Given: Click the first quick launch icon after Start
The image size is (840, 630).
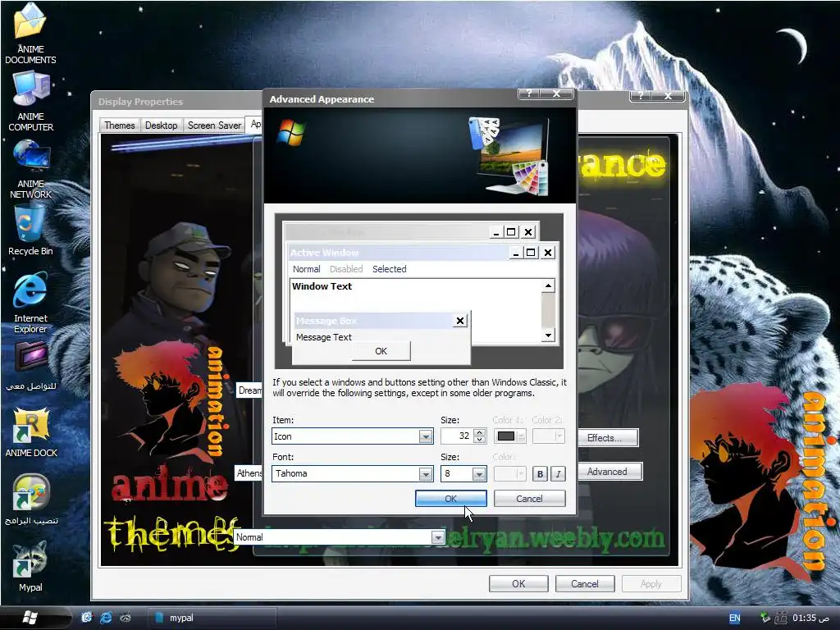Looking at the screenshot, I should pos(87,618).
